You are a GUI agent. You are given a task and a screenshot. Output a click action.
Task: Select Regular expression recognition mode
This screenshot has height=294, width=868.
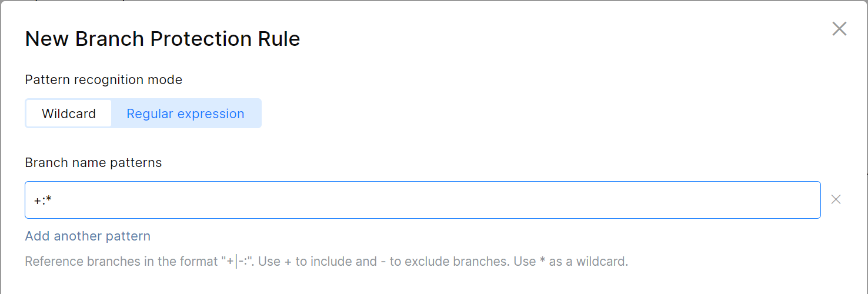point(185,113)
